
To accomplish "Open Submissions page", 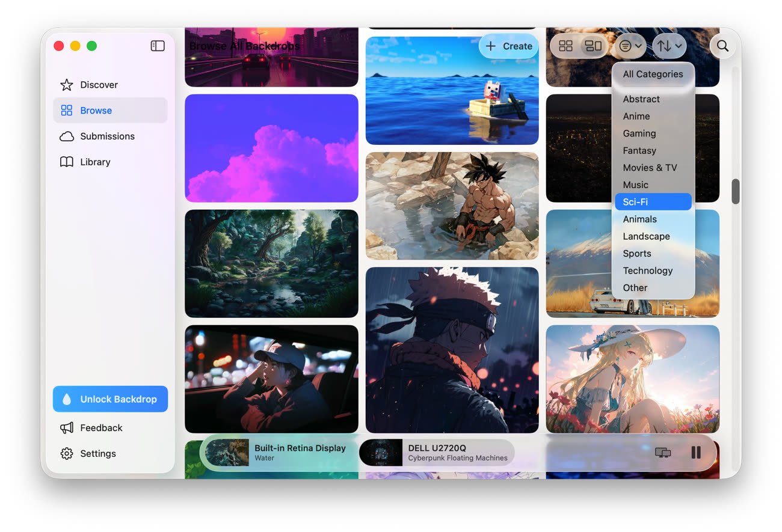I will tap(110, 136).
